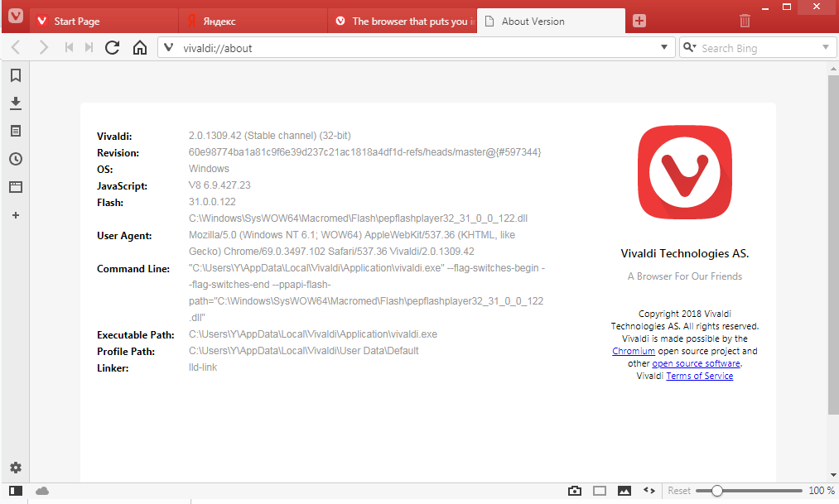Go forward using the forward arrow
Image resolution: width=839 pixels, height=504 pixels.
[43, 47]
